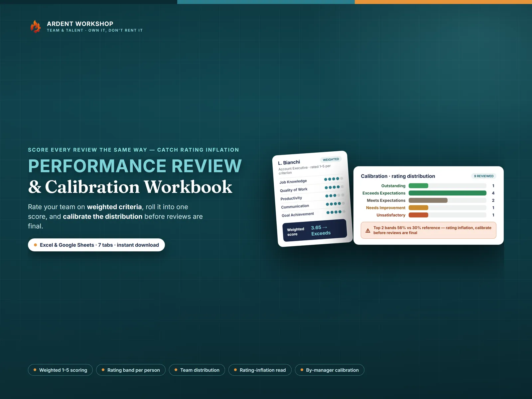Screen dimensions: 532x399
Task: Click the 'SCORE EVERY REVIEW THE SAME WAY' eyebrow text
Action: [x=133, y=150]
